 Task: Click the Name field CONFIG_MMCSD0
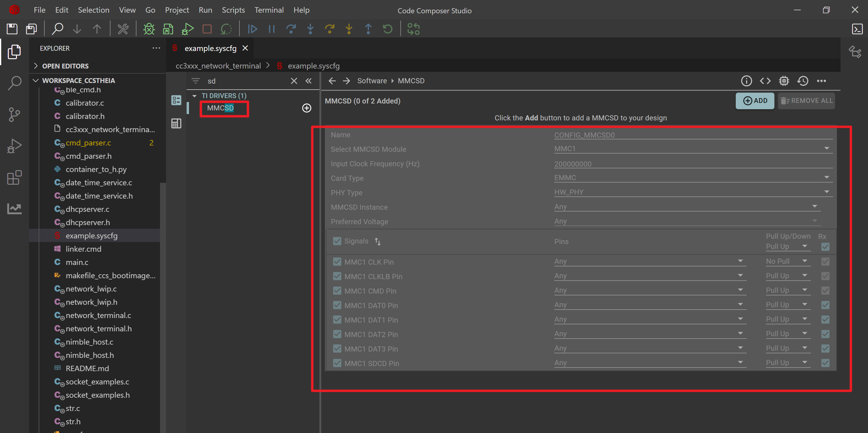pyautogui.click(x=693, y=135)
